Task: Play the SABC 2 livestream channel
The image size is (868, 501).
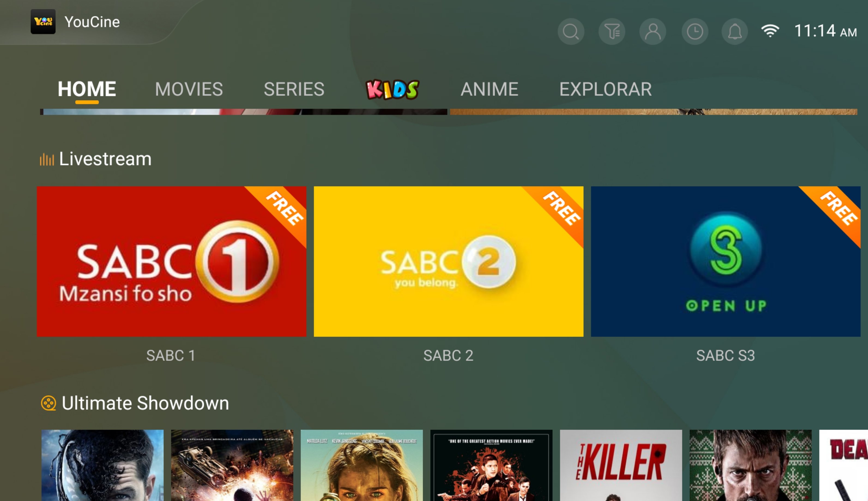Action: [x=448, y=261]
